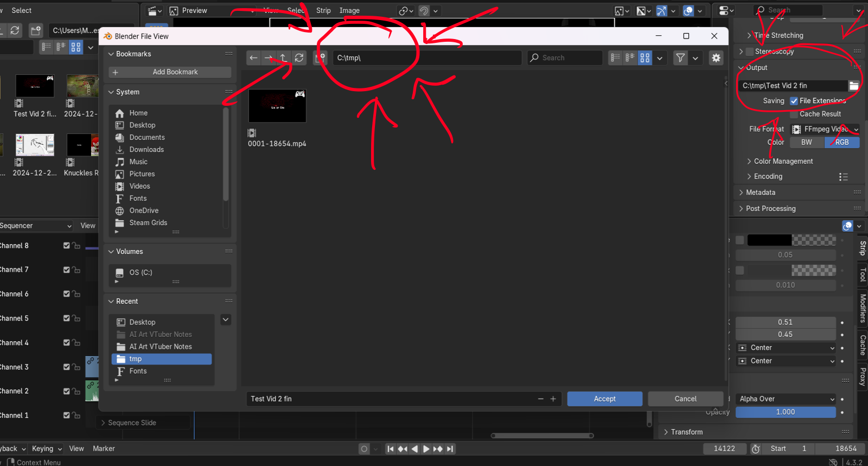The width and height of the screenshot is (868, 466).
Task: Go back to the previous folder
Action: point(253,58)
